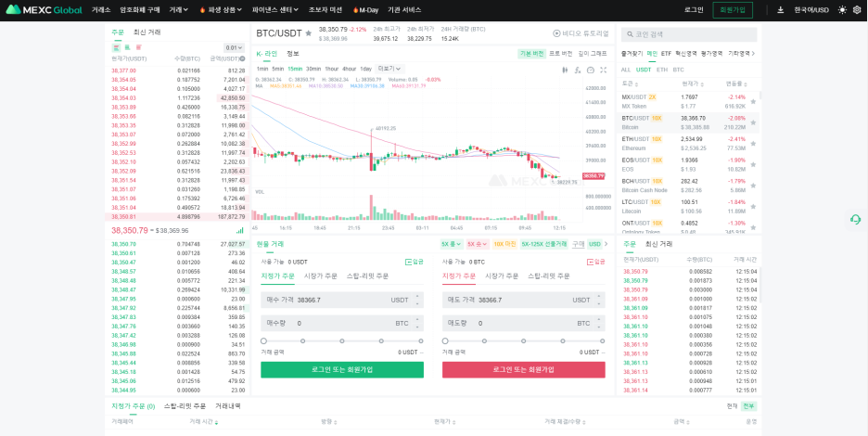Screen dimensions: 868x436
Task: Click the green 입금 deposit icon for USDT
Action: tap(415, 262)
